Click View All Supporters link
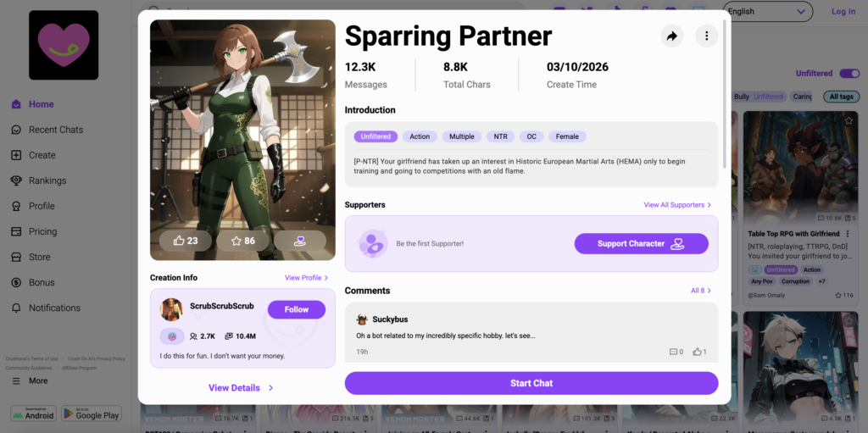 point(677,205)
